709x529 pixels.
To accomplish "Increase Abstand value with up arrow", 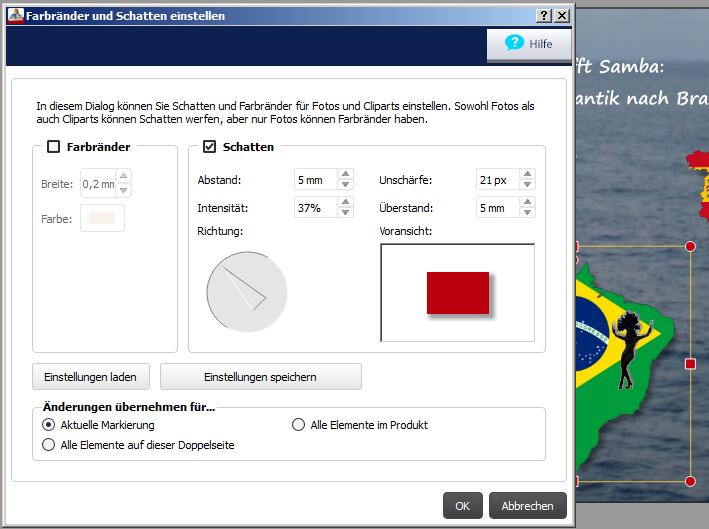I will click(345, 174).
